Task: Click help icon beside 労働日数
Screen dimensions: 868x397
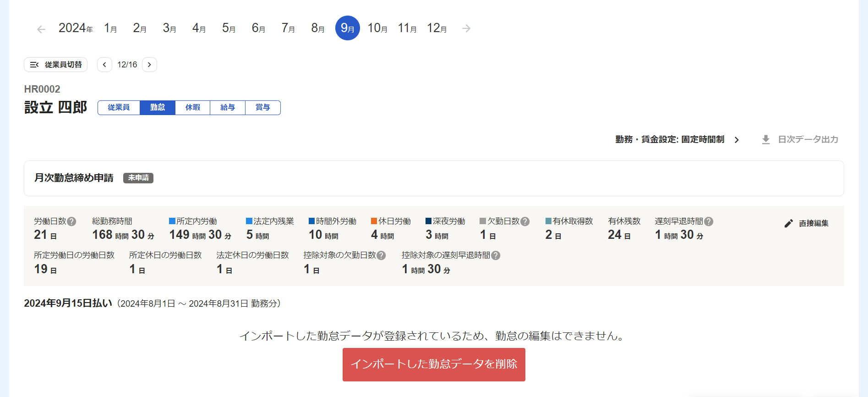Action: (x=72, y=221)
